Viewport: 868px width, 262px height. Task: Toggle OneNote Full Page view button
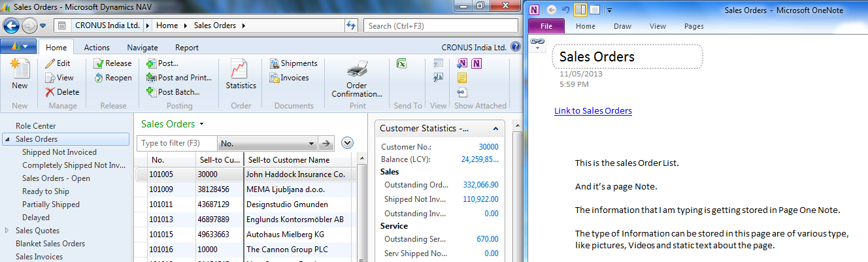point(595,10)
